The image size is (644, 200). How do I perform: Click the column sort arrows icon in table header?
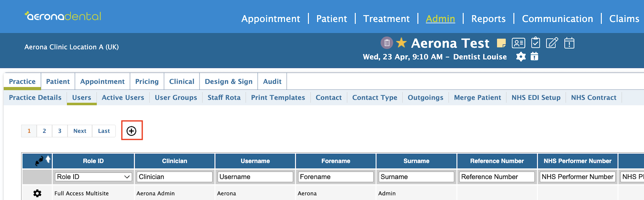(x=43, y=160)
